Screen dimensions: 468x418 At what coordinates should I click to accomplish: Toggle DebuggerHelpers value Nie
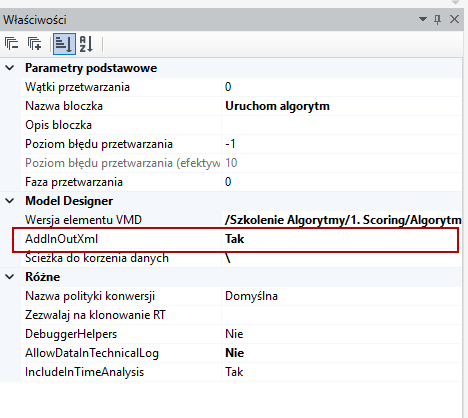point(342,334)
